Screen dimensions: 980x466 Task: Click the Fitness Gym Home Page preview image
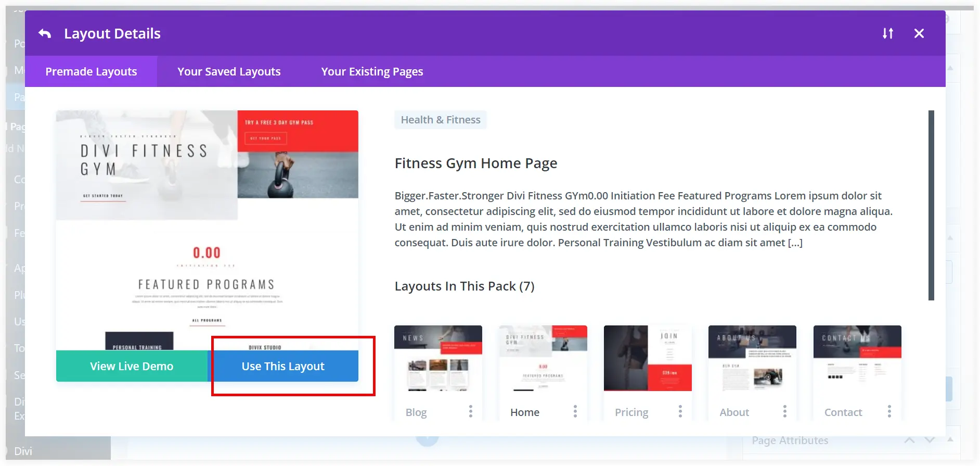[x=207, y=229]
